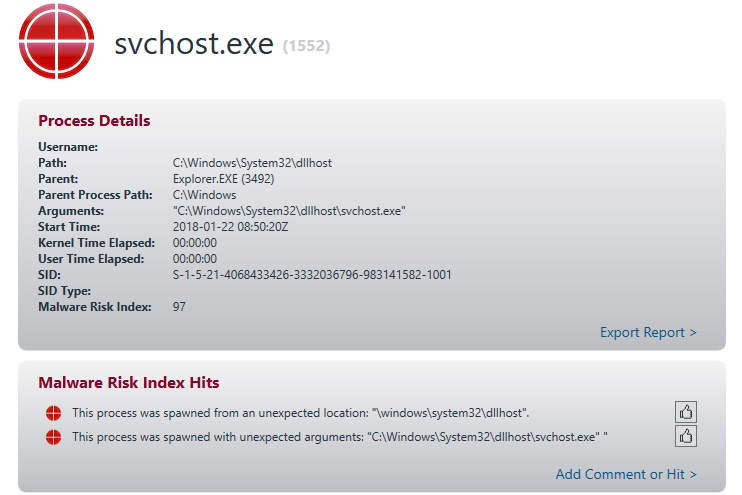
Task: Click the Malware Risk Index value 97
Action: 179,307
